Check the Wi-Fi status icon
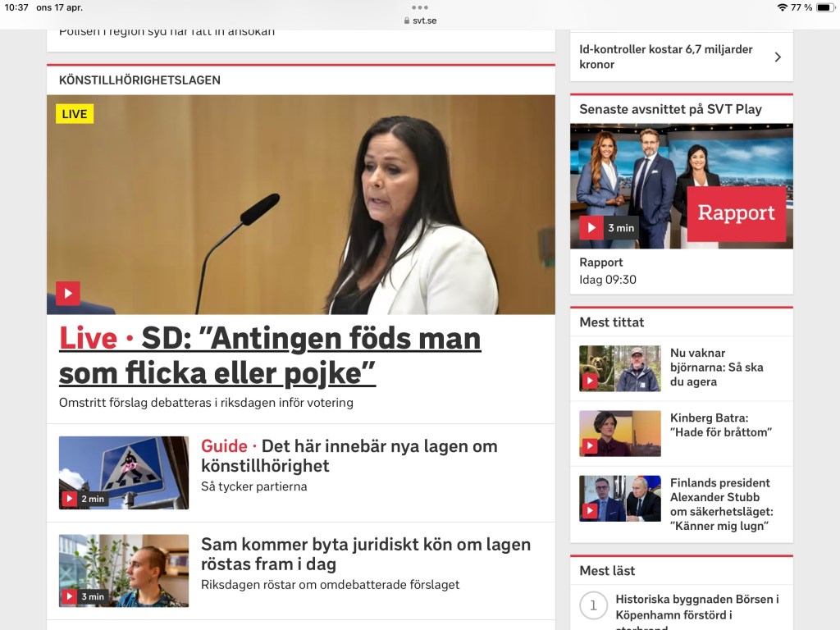 782,7
